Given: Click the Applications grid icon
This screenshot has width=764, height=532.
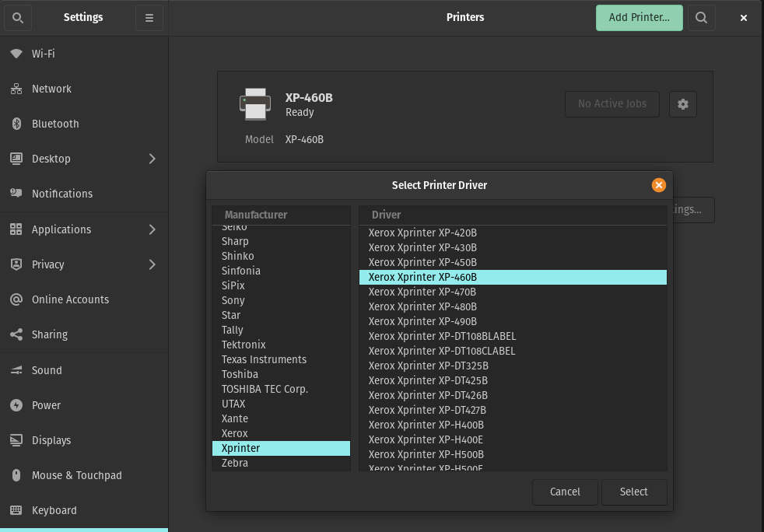Looking at the screenshot, I should [x=16, y=229].
